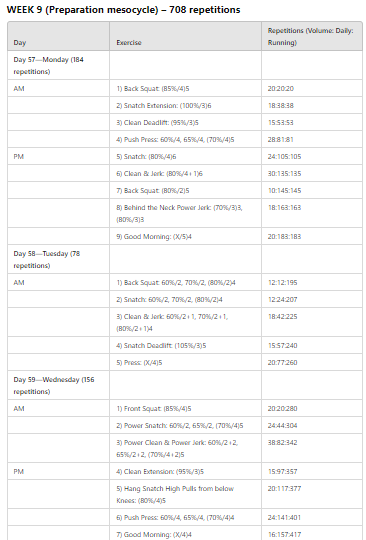Click the Repetitions Volume column header

tap(312, 37)
